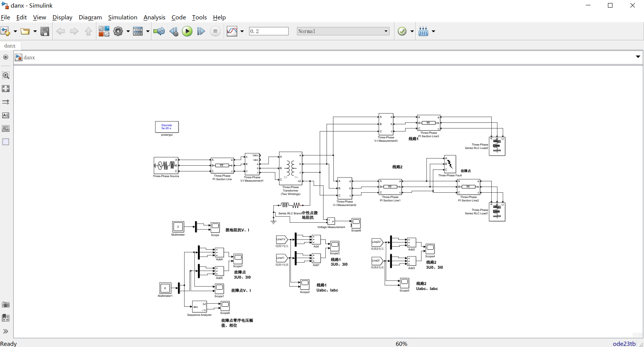Open the Display menu

click(62, 17)
